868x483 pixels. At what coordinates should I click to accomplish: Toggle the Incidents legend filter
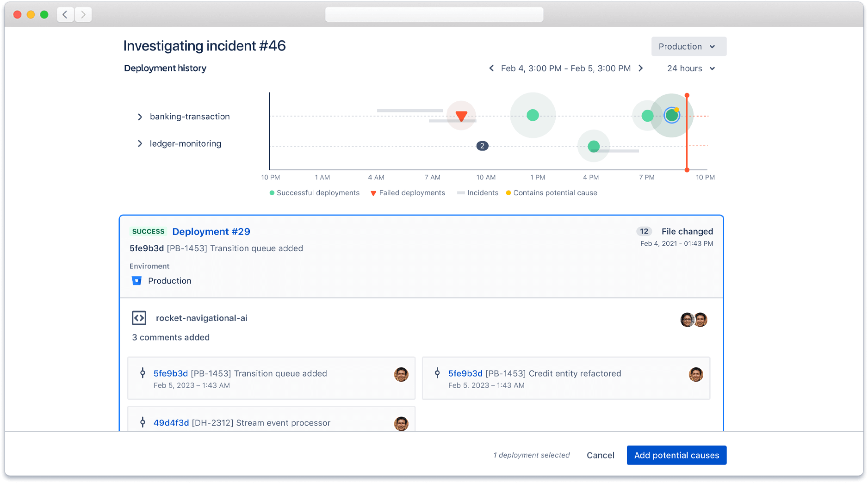pyautogui.click(x=477, y=193)
